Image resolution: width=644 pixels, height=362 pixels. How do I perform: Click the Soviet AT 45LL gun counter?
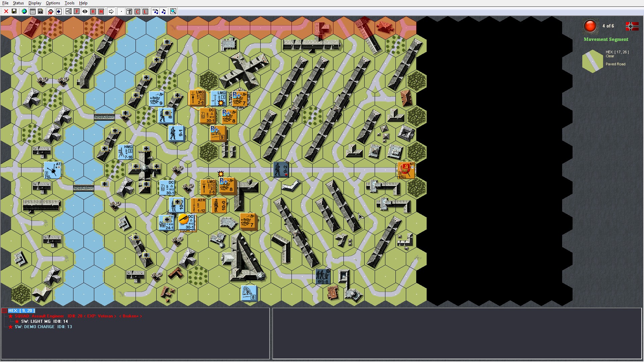point(406,170)
